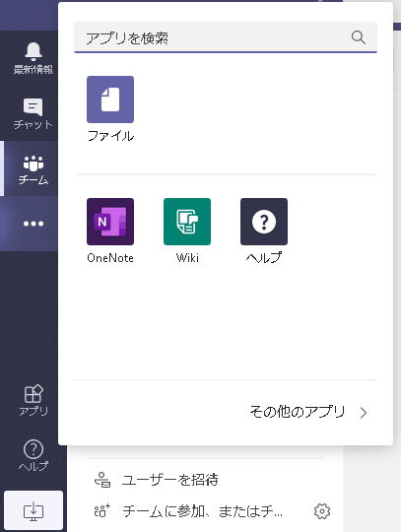The height and width of the screenshot is (532, 401).
Task: Open その他のアプリ link
Action: (298, 412)
